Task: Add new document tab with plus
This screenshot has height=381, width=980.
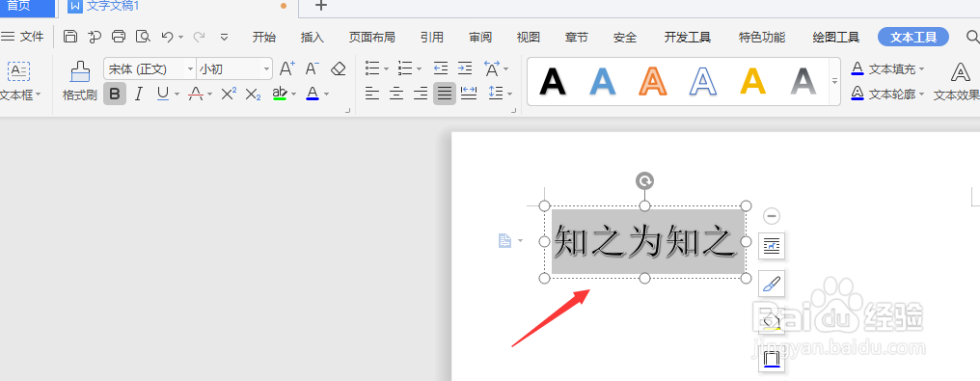Action: pyautogui.click(x=320, y=6)
